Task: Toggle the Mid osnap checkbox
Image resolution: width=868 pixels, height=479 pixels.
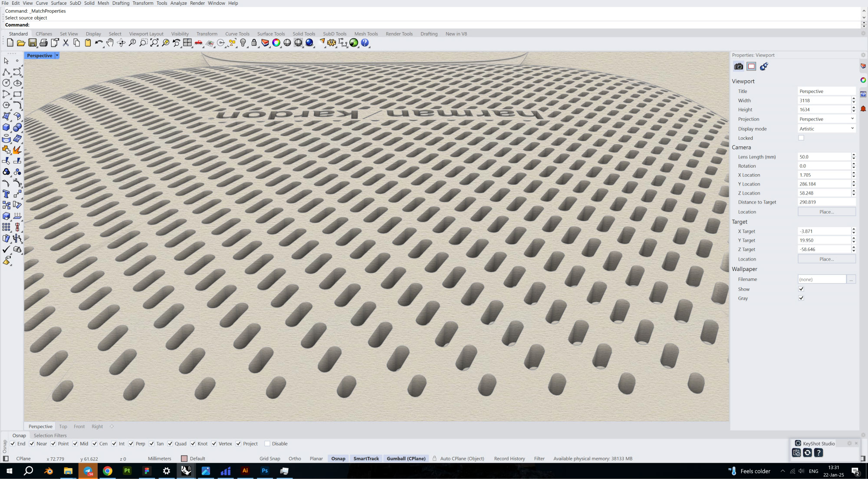Action: [76, 444]
